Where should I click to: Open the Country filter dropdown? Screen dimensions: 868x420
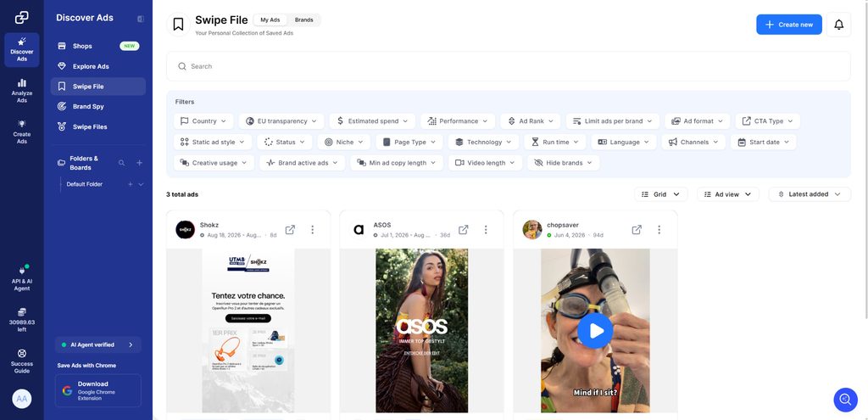[x=203, y=120]
